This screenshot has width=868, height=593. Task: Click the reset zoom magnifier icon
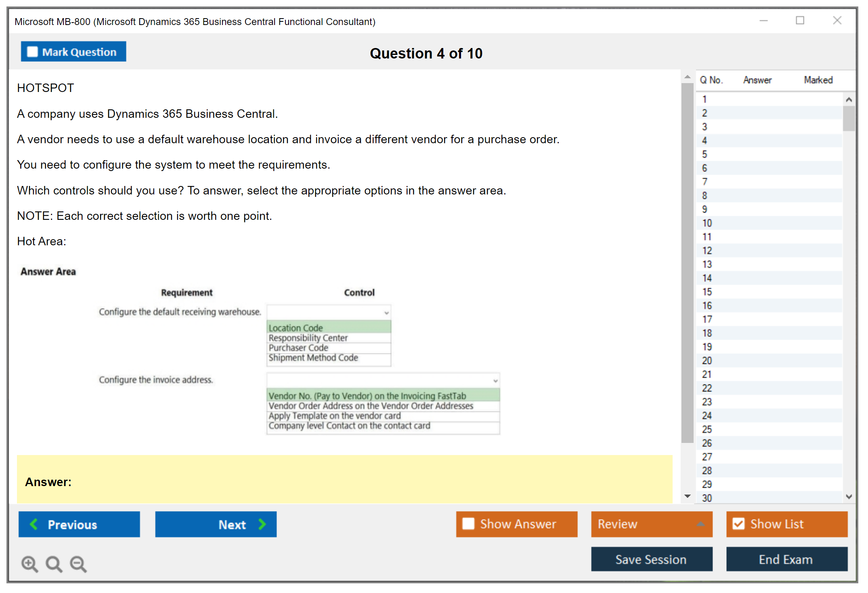coord(54,564)
